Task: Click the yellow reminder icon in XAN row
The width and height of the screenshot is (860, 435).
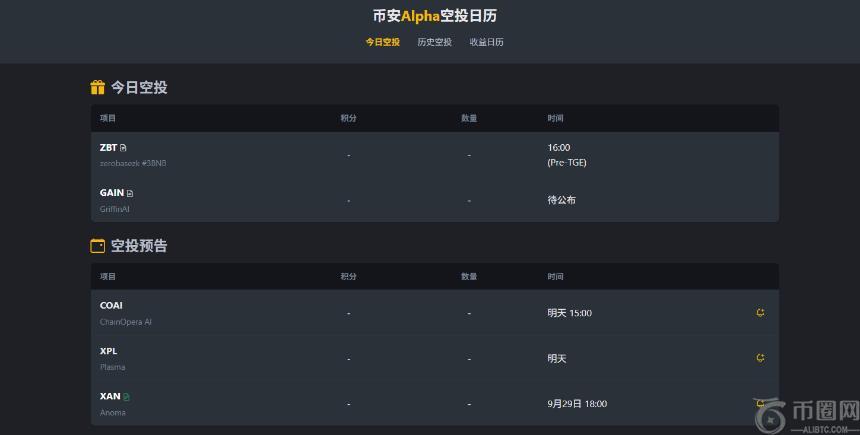Action: pyautogui.click(x=760, y=404)
